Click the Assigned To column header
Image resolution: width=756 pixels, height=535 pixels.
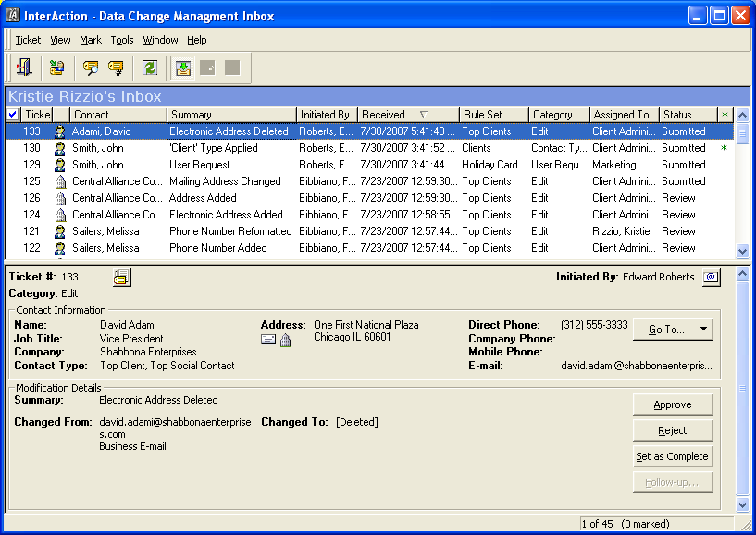[x=625, y=115]
